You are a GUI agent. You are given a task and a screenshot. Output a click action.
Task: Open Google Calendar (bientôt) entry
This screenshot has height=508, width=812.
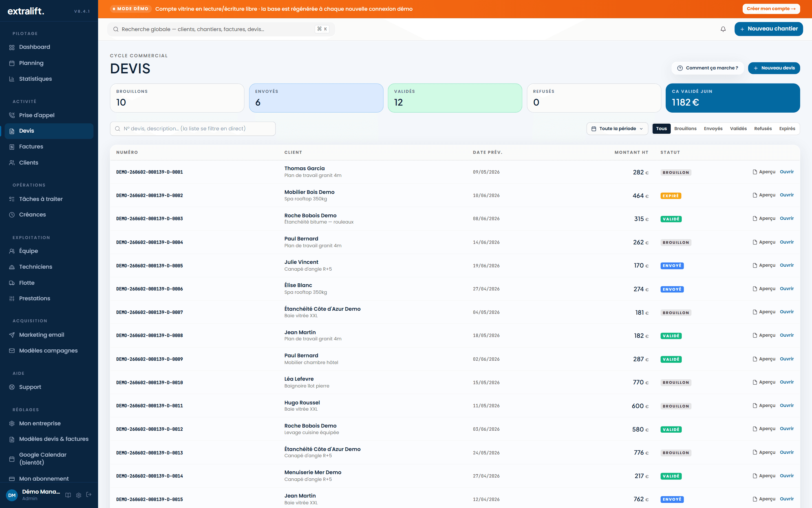point(49,459)
